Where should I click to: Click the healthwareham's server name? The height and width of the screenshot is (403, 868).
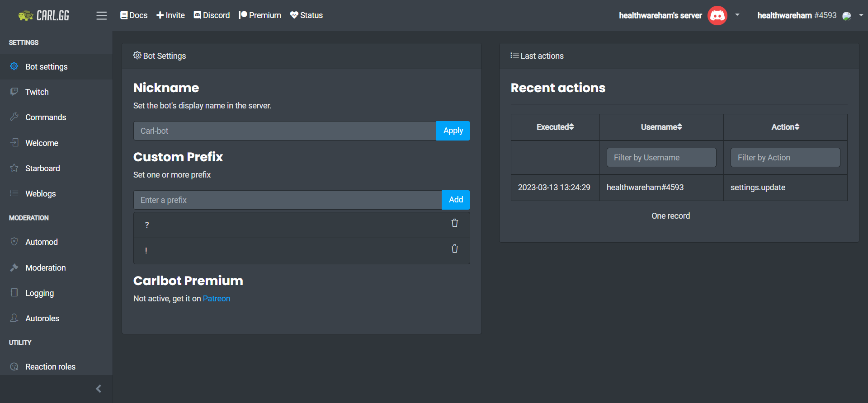[x=660, y=15]
